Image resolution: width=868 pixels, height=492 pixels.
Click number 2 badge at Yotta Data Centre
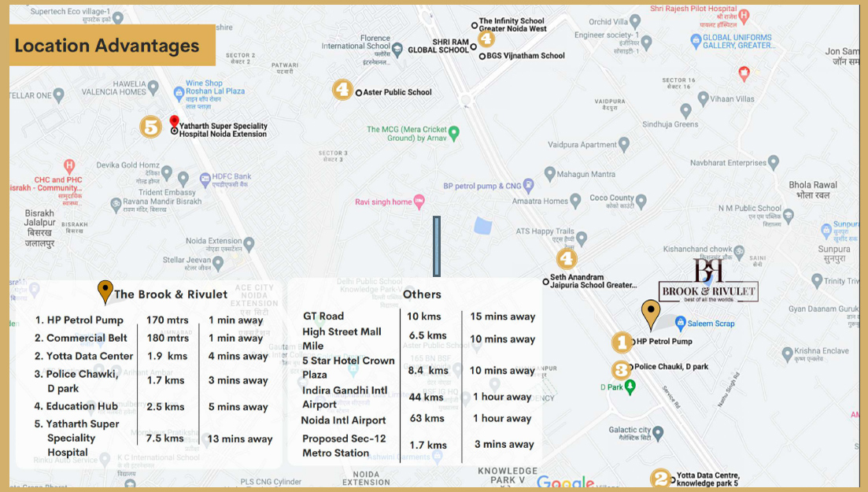(x=660, y=478)
